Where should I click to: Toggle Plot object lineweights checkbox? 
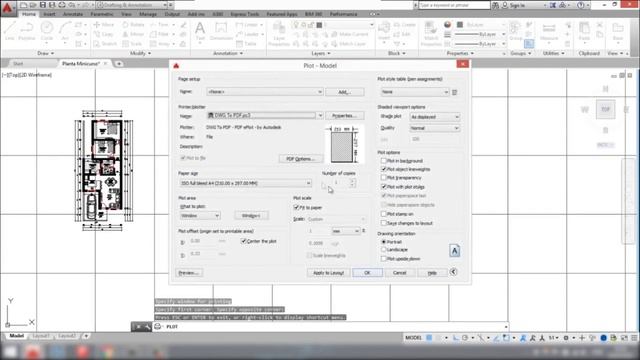[x=384, y=169]
